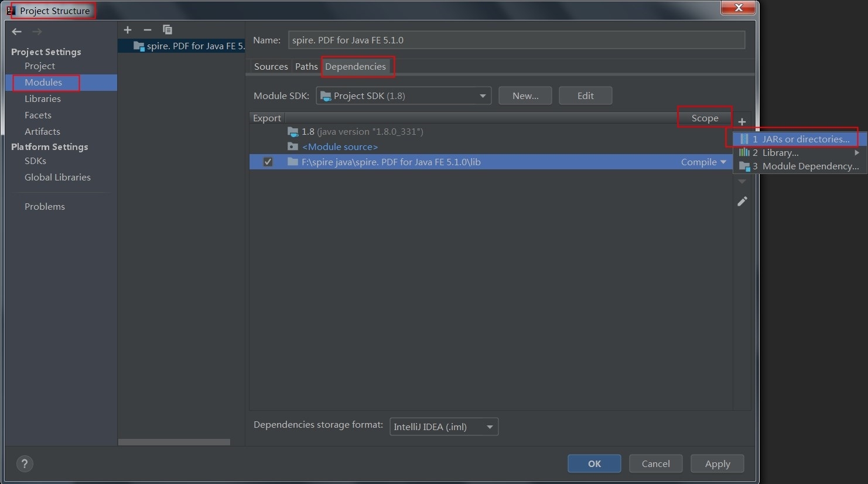Go back with the left arrow
This screenshot has width=868, height=484.
coord(16,32)
